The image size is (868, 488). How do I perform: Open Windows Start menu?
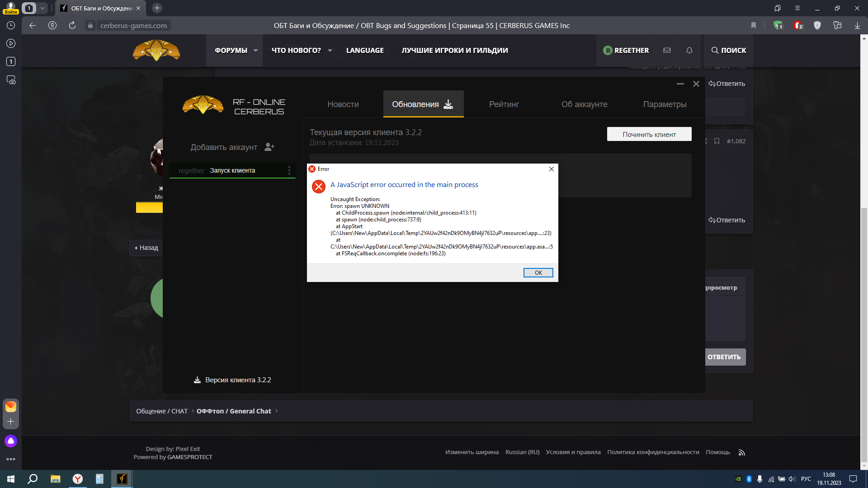[11, 479]
